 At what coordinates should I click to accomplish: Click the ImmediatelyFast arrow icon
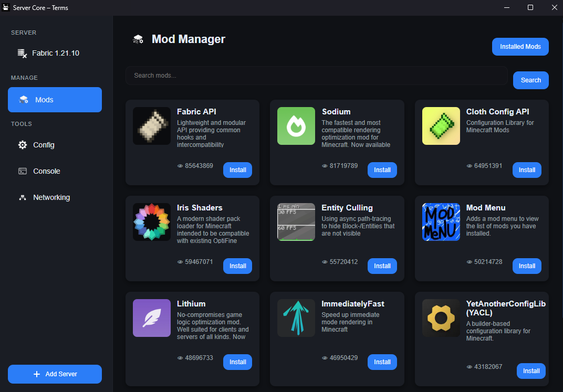click(x=296, y=318)
